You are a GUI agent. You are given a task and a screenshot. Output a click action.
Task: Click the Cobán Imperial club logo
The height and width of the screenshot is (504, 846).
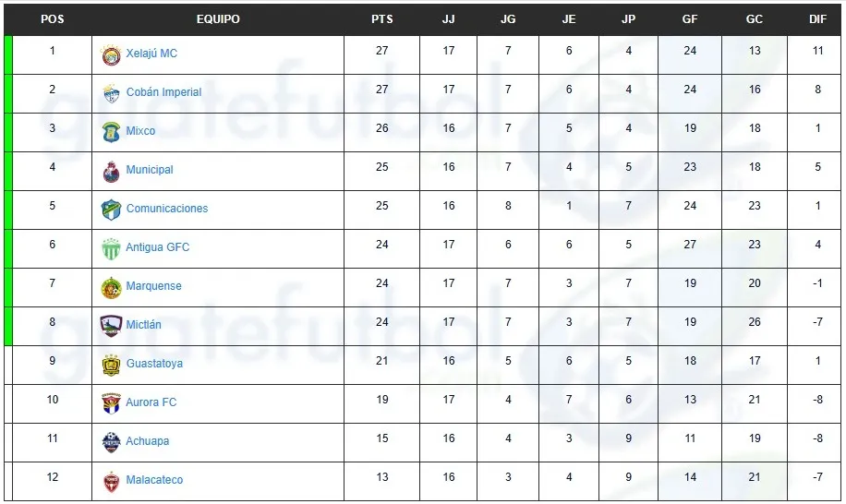tap(111, 93)
